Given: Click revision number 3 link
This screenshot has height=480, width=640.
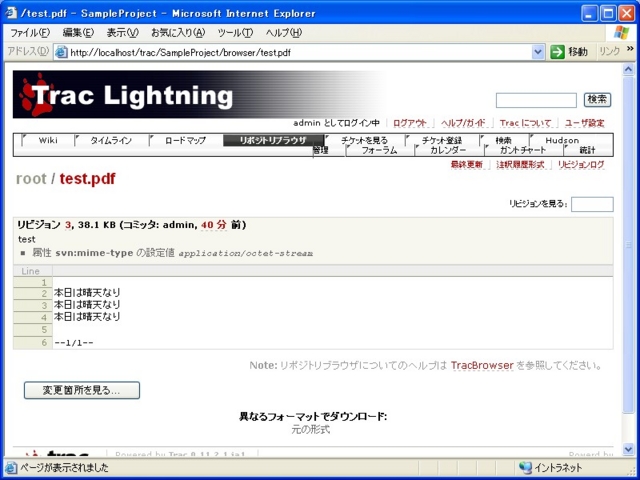Looking at the screenshot, I should [x=68, y=224].
